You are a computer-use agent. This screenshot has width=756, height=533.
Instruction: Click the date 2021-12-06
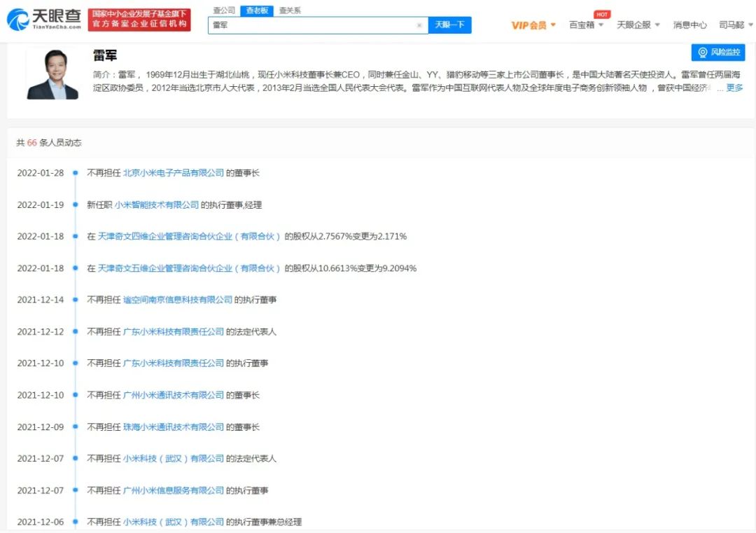(41, 522)
